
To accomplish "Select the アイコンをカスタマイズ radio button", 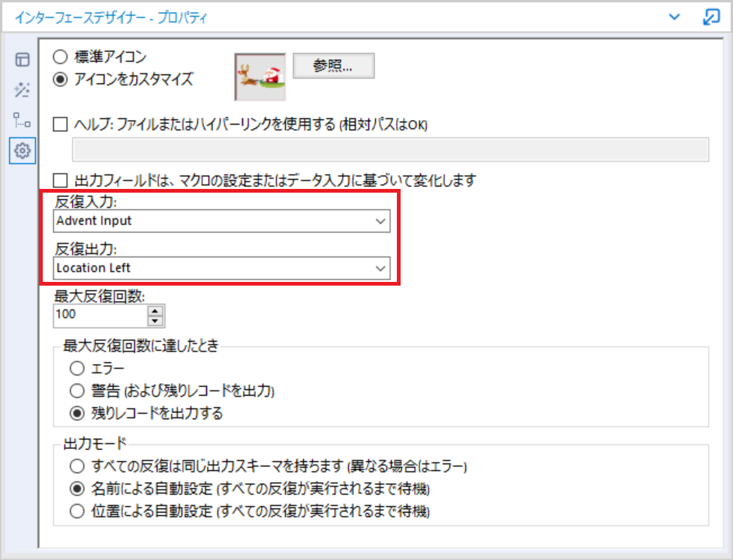I will (x=60, y=79).
